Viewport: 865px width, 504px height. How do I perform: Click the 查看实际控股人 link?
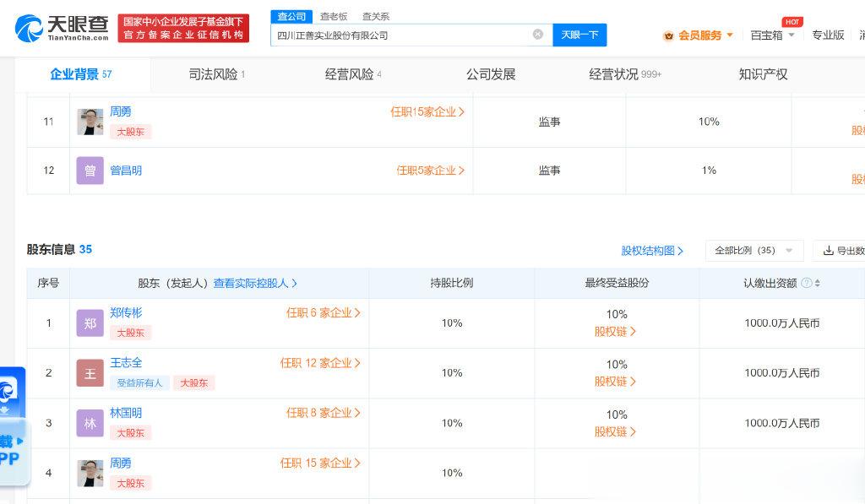255,283
